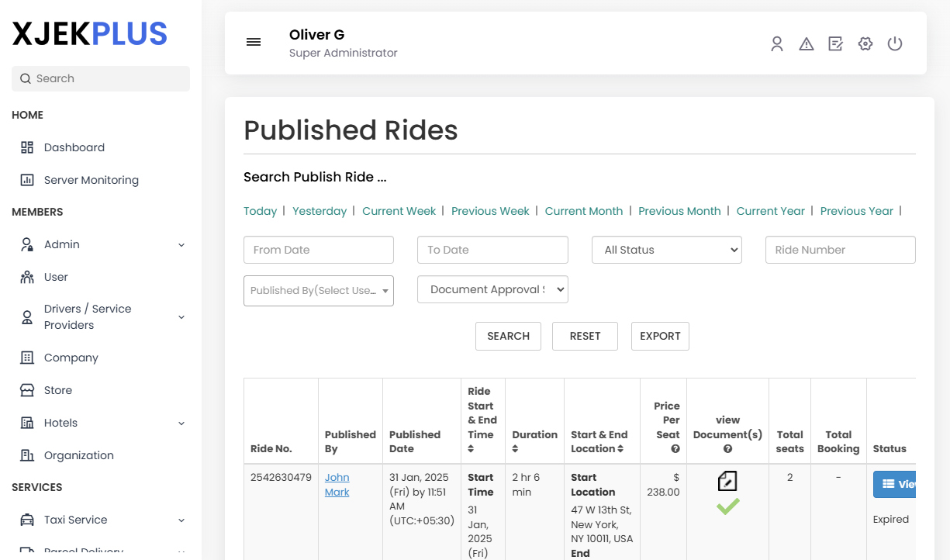
Task: Open the Published By user selector
Action: coord(318,290)
